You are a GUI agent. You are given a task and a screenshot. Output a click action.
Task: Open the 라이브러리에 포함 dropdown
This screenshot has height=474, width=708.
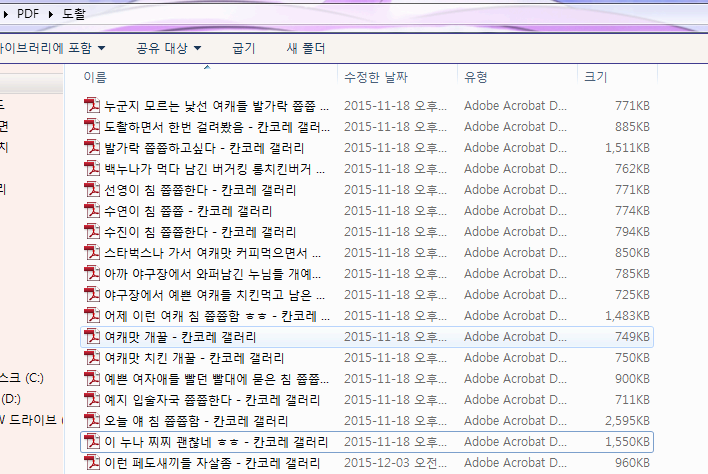(x=50, y=47)
